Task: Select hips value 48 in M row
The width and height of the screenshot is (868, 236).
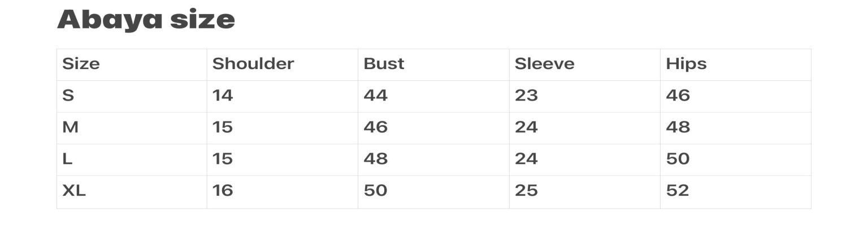Action: tap(678, 127)
